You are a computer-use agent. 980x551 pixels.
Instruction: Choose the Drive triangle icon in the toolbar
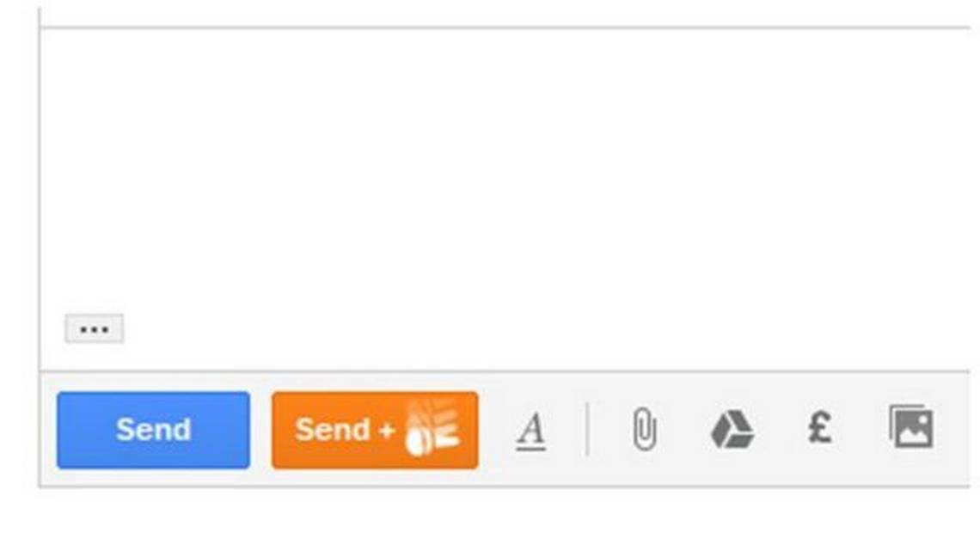click(732, 429)
